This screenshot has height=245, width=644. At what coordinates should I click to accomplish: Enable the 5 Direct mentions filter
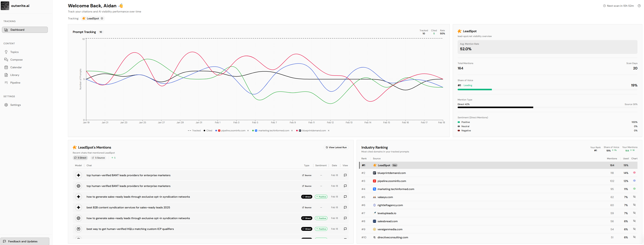pyautogui.click(x=80, y=158)
